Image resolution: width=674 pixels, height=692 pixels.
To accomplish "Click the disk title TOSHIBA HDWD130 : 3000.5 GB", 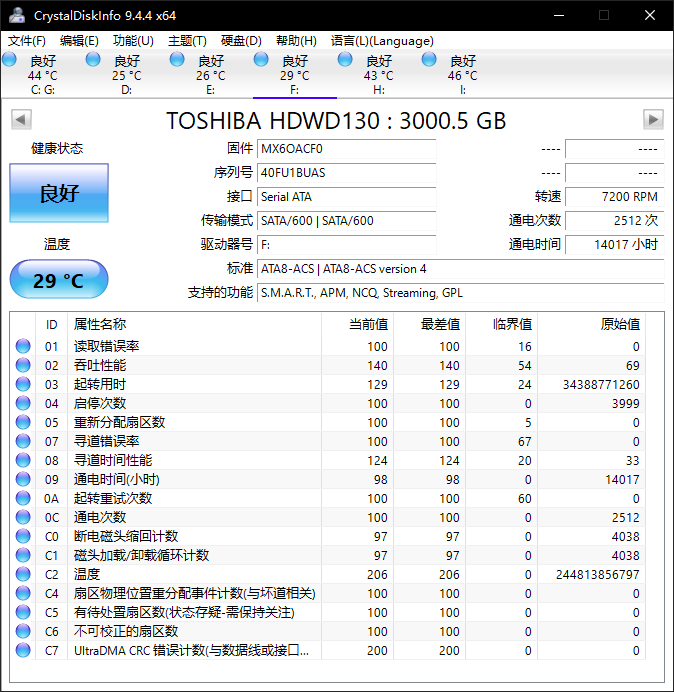I will 336,120.
